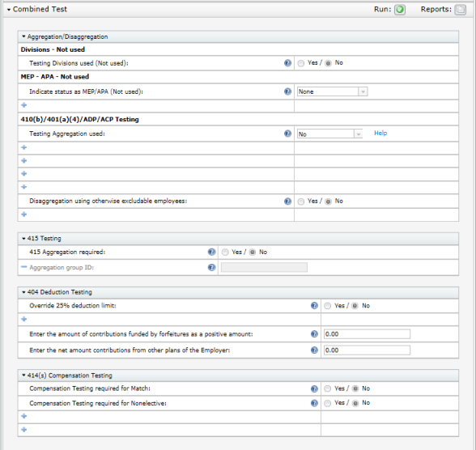Click plus icon below MEP/APA status row
This screenshot has width=476, height=450.
[x=24, y=105]
